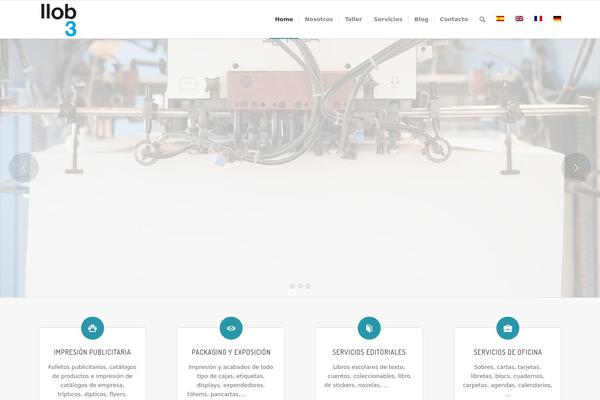Go to previous slide arrow
Image resolution: width=600 pixels, height=400 pixels.
pyautogui.click(x=24, y=168)
